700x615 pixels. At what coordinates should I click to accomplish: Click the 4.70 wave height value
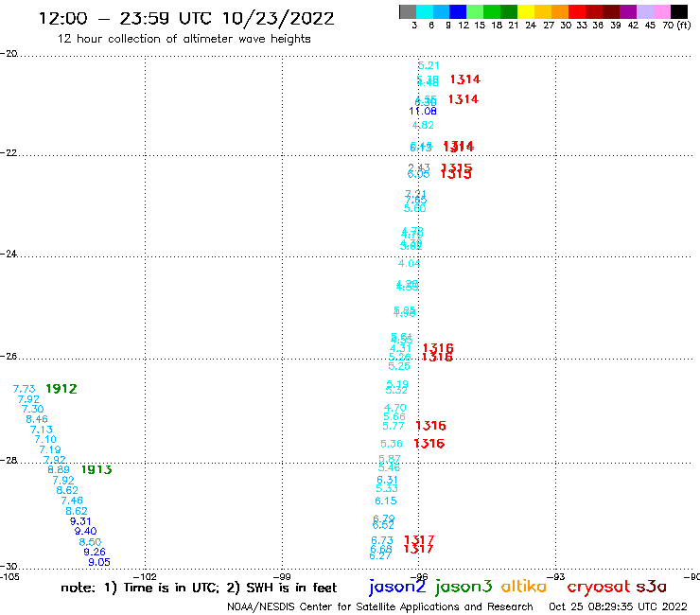point(395,408)
